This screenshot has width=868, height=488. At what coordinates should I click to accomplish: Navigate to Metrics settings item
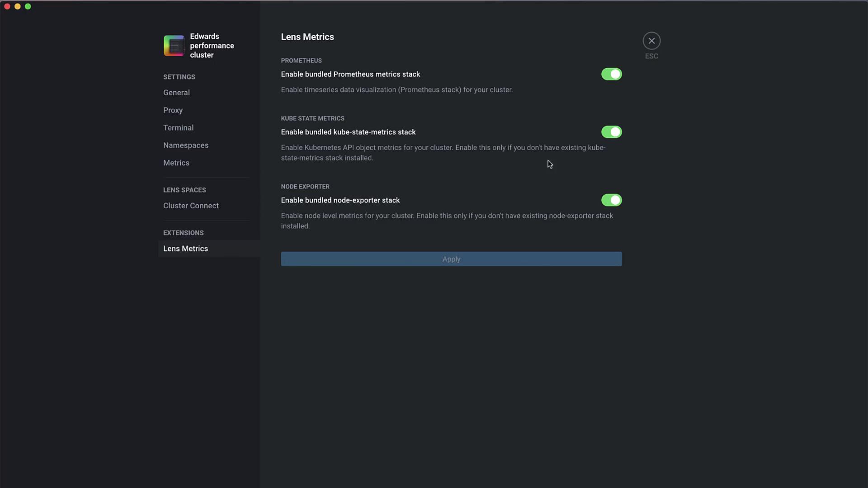pos(176,163)
